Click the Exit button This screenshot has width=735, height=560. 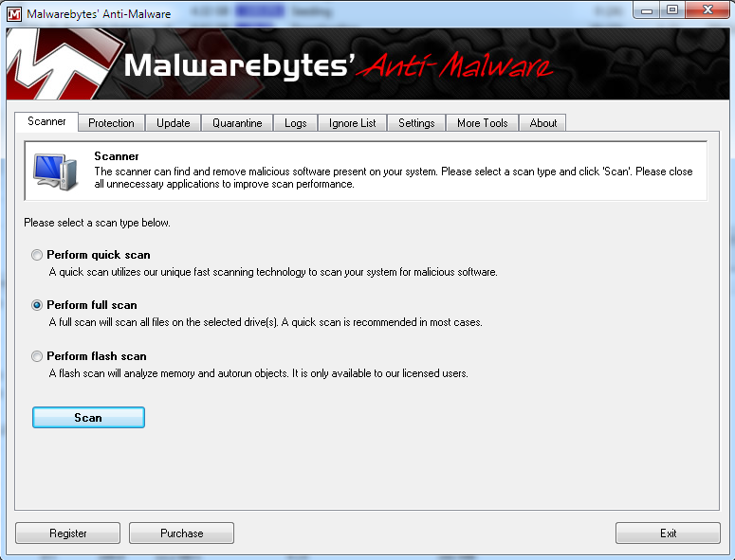668,533
